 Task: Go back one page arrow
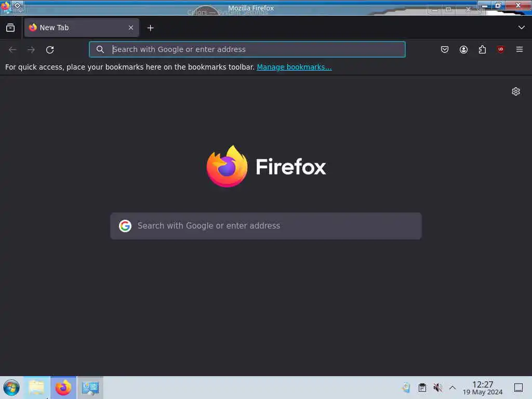coord(12,49)
